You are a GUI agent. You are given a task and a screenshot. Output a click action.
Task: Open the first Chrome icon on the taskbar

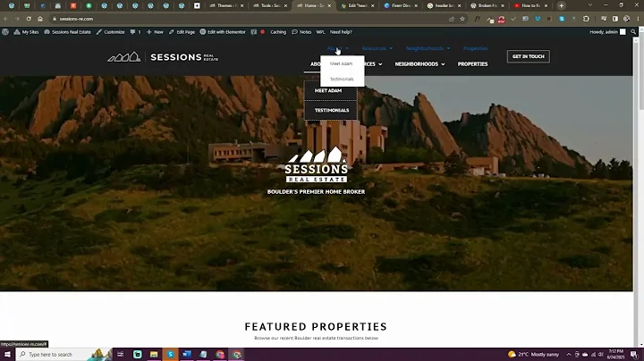pyautogui.click(x=220, y=355)
